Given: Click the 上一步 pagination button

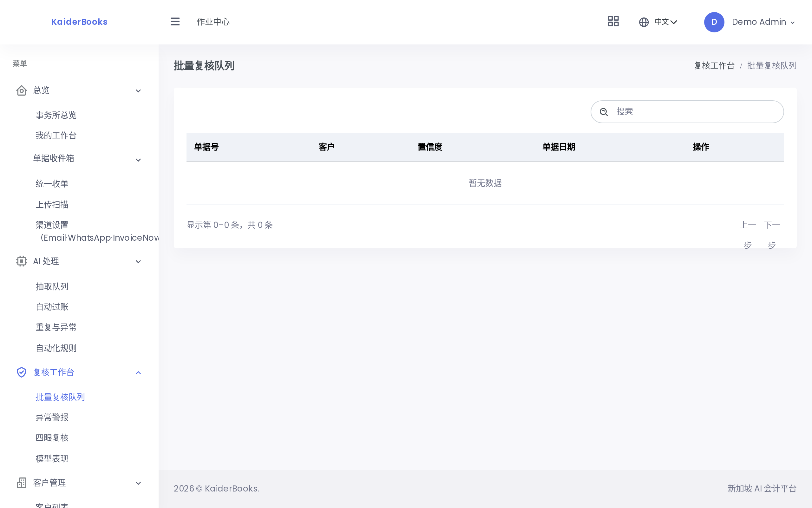Looking at the screenshot, I should (x=748, y=235).
